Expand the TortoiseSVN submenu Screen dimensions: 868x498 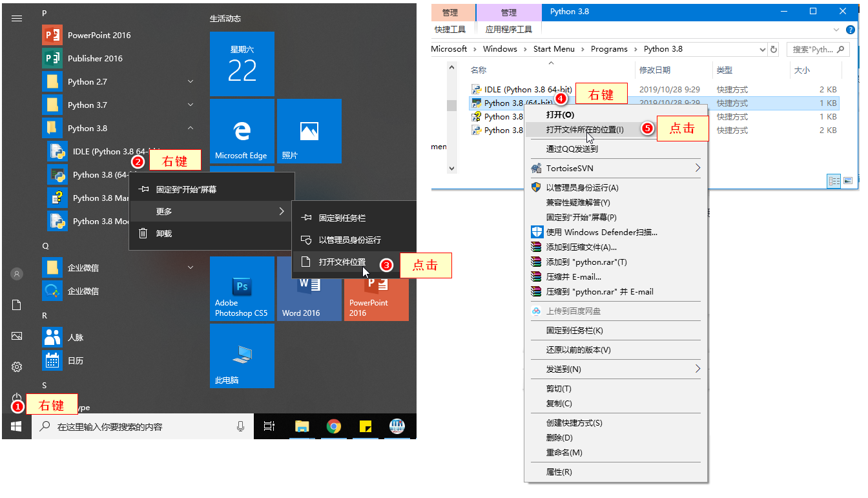tap(615, 168)
